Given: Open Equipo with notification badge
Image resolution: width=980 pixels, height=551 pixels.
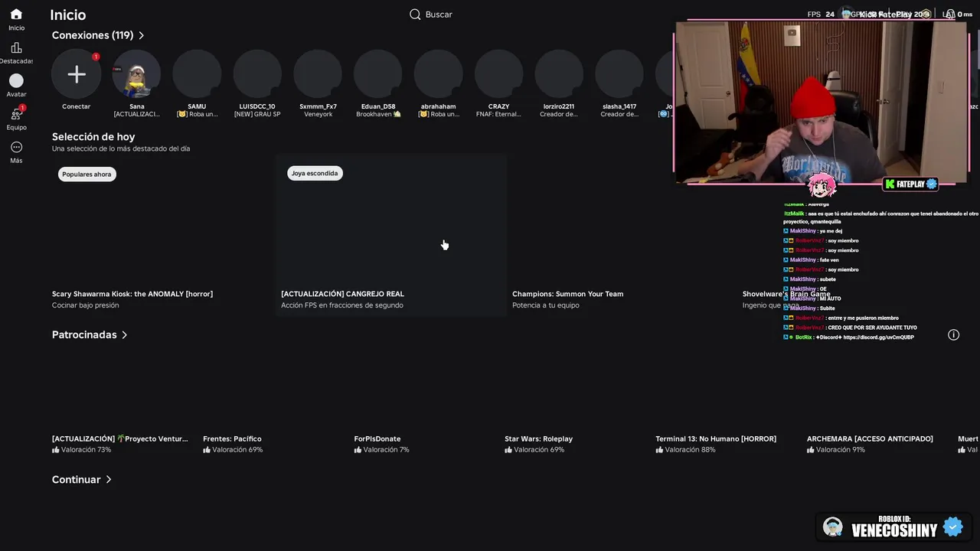Looking at the screenshot, I should pos(16,118).
